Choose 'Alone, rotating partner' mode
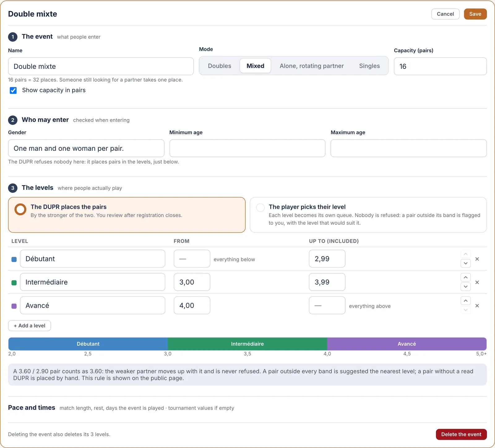The image size is (495, 448). pos(312,66)
